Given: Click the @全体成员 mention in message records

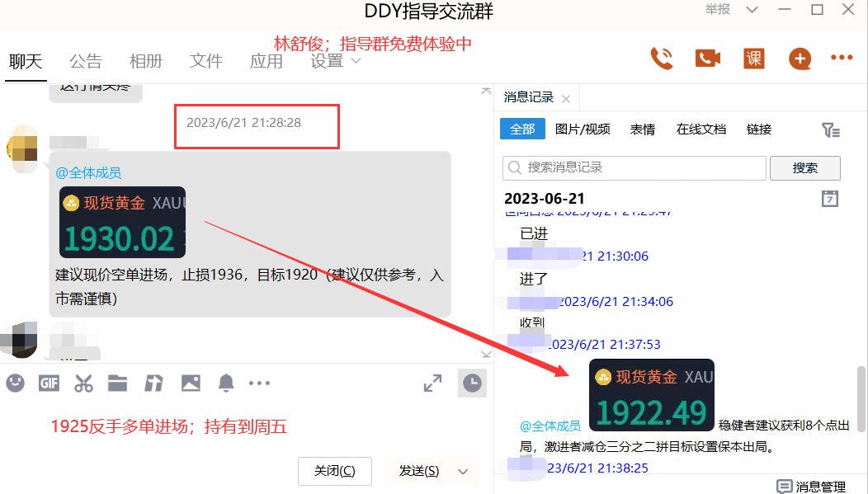Looking at the screenshot, I should pos(550,426).
